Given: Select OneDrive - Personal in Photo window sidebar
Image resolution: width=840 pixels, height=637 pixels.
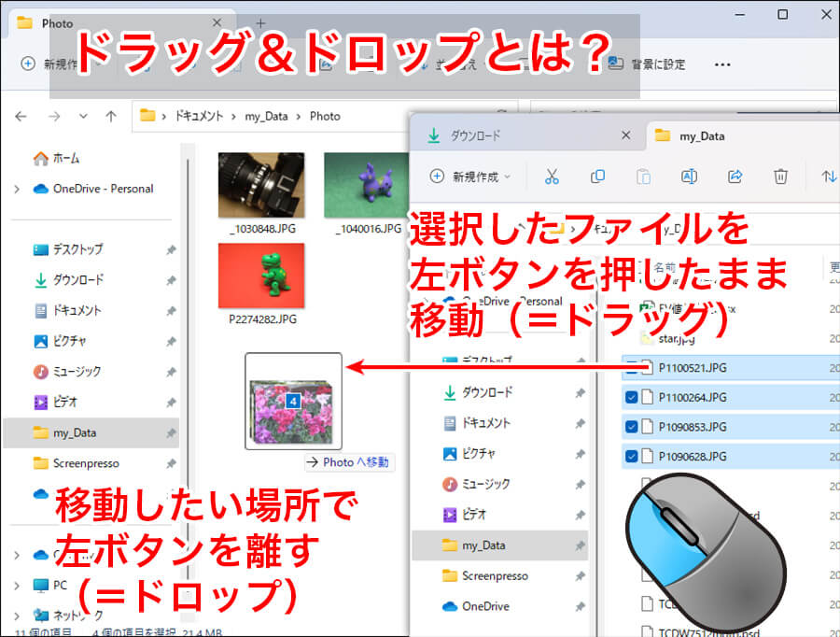Looking at the screenshot, I should [x=93, y=189].
